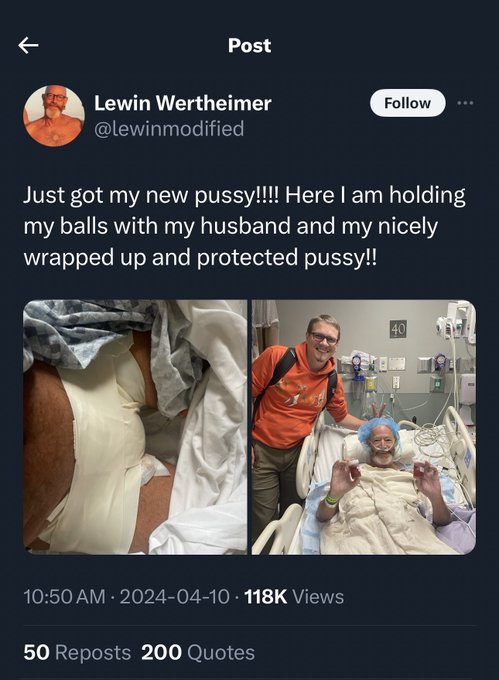Open the Quotes list label
The image size is (499, 680).
(x=221, y=652)
